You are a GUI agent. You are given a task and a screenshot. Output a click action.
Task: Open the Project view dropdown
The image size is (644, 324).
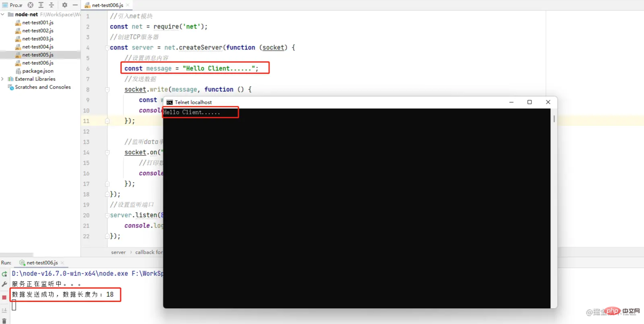coord(13,5)
